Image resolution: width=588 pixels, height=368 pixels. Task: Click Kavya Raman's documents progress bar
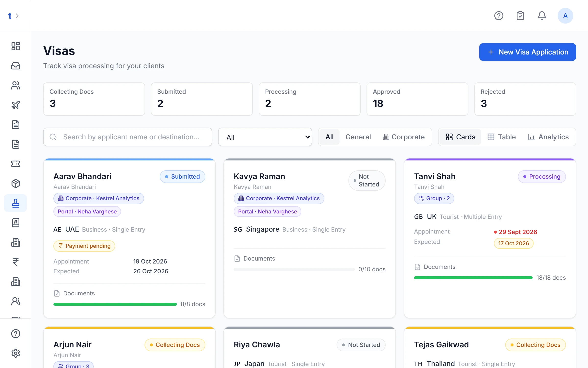pyautogui.click(x=294, y=269)
